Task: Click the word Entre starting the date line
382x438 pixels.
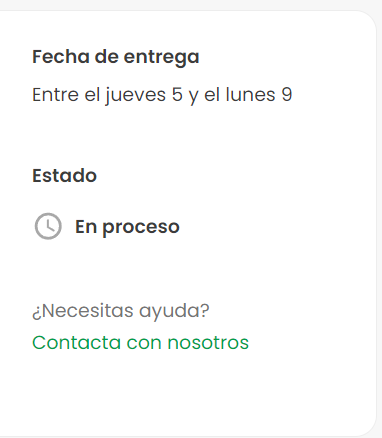Action: 55,95
